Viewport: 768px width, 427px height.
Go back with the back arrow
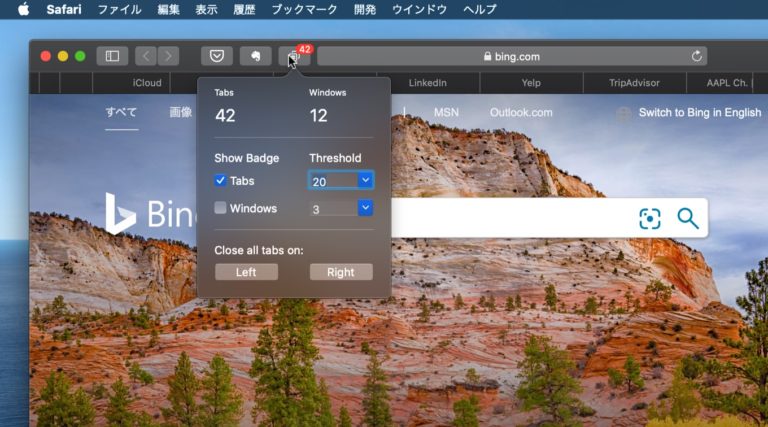click(x=145, y=56)
